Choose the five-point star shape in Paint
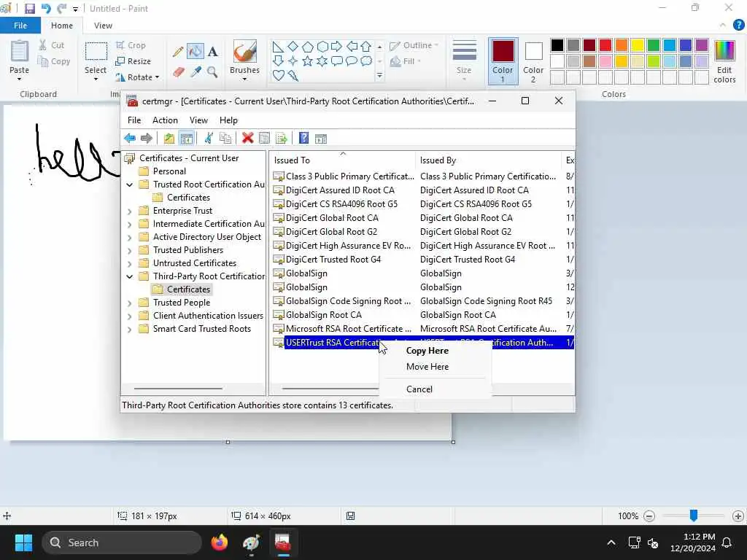 click(308, 61)
